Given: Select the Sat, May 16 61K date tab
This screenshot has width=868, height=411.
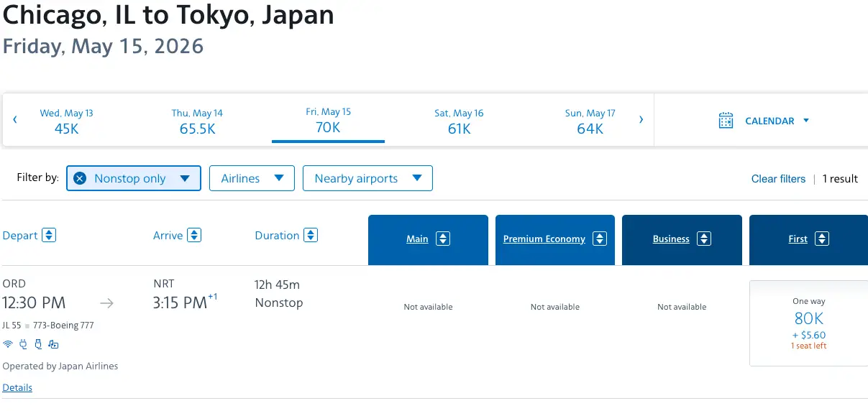Looking at the screenshot, I should 459,121.
